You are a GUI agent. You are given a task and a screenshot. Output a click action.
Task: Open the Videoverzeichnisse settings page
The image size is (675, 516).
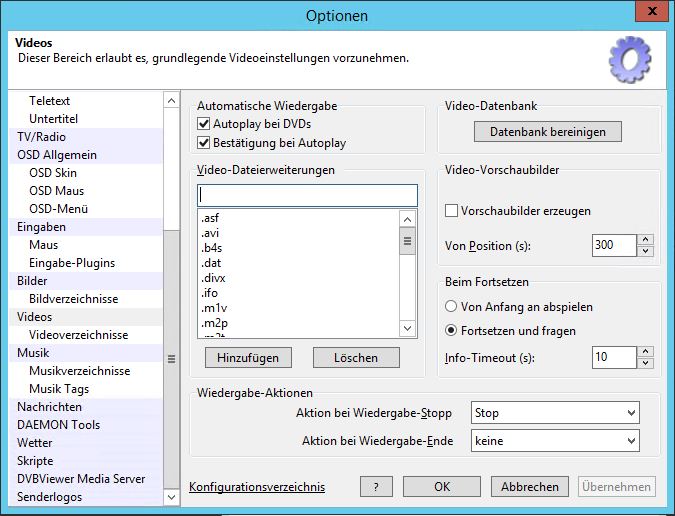(78, 335)
